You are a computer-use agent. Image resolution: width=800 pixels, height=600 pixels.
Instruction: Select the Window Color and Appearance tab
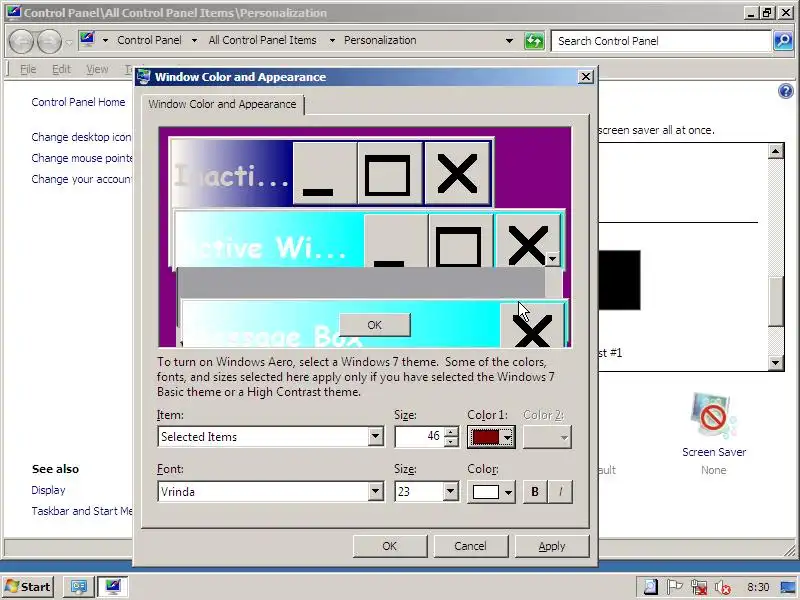click(x=222, y=104)
